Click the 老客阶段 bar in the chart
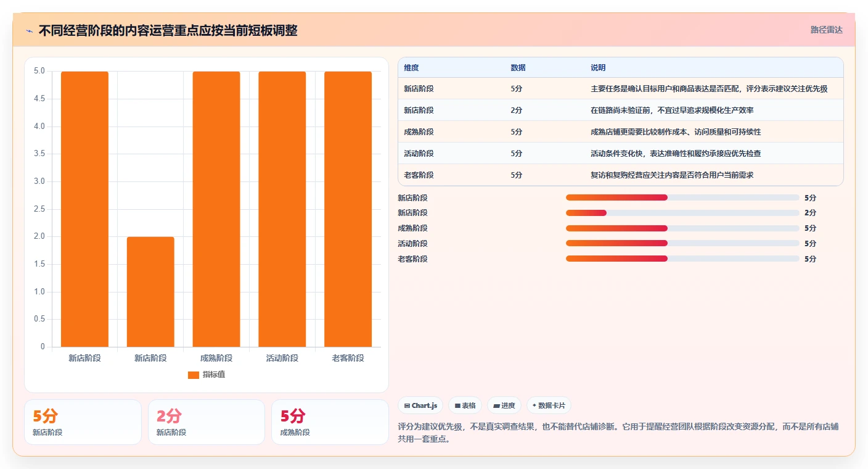The height and width of the screenshot is (469, 868). click(x=348, y=209)
